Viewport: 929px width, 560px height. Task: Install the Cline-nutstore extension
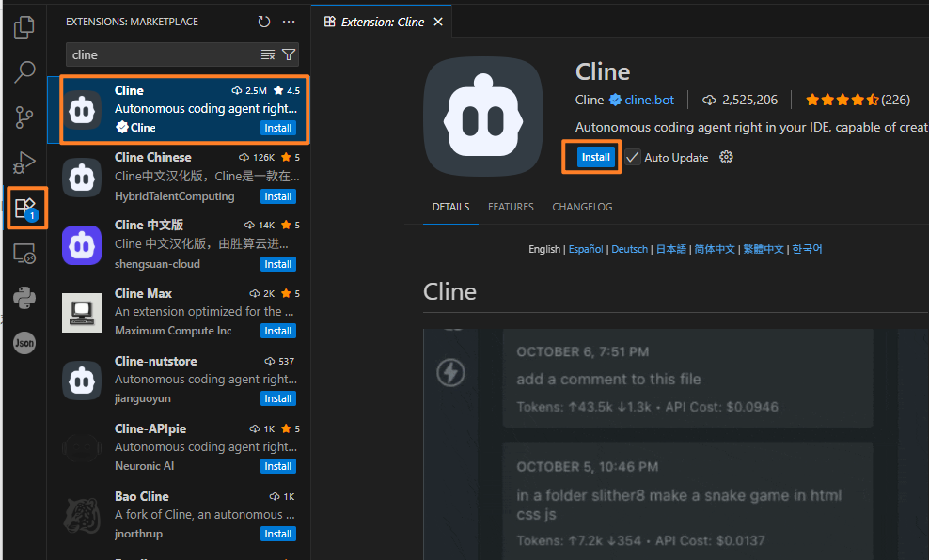(278, 398)
